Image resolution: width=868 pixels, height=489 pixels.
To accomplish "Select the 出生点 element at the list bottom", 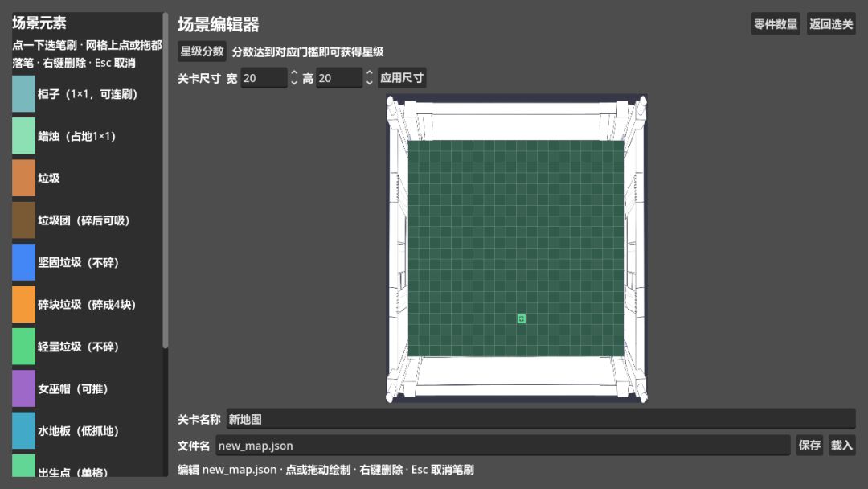I will click(87, 466).
